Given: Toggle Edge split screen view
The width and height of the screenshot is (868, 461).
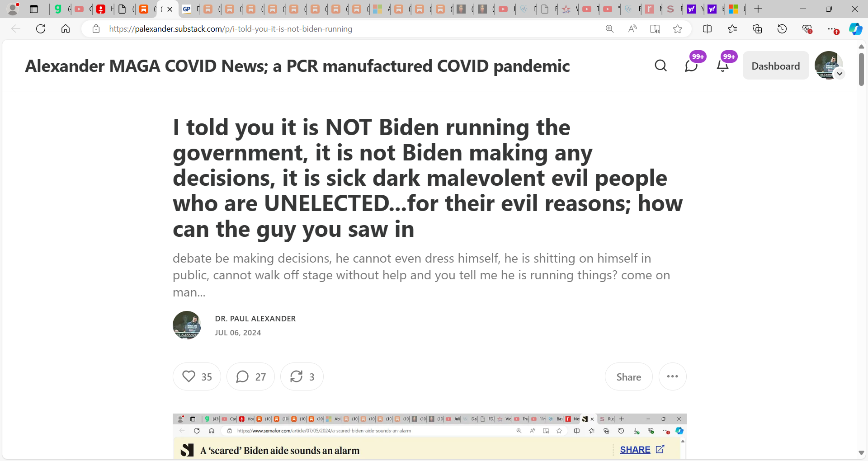Looking at the screenshot, I should pyautogui.click(x=708, y=29).
